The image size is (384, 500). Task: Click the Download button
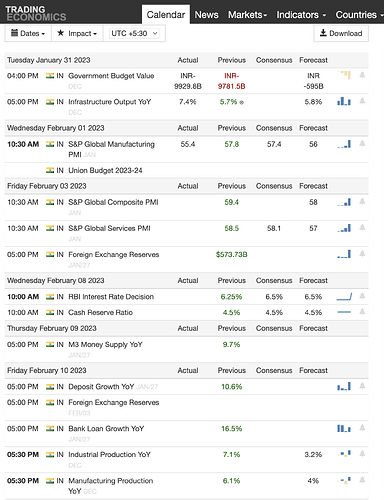341,33
